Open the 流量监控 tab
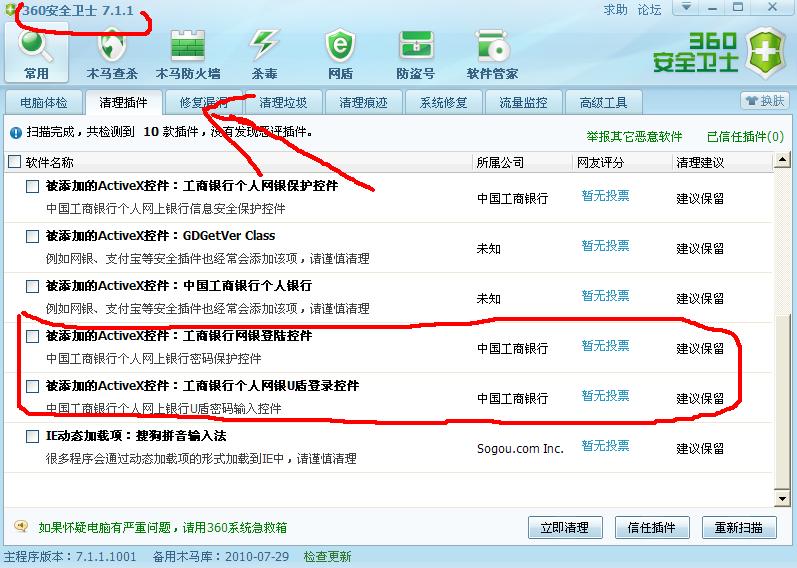This screenshot has height=568, width=797. coord(524,103)
